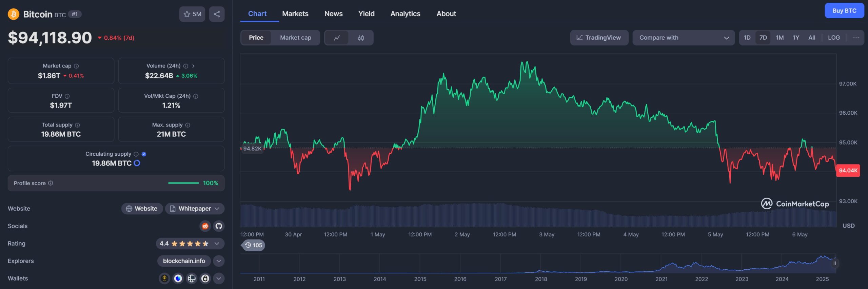This screenshot has width=868, height=289.
Task: Show Circulating supply info tooltip icon
Action: pos(136,154)
